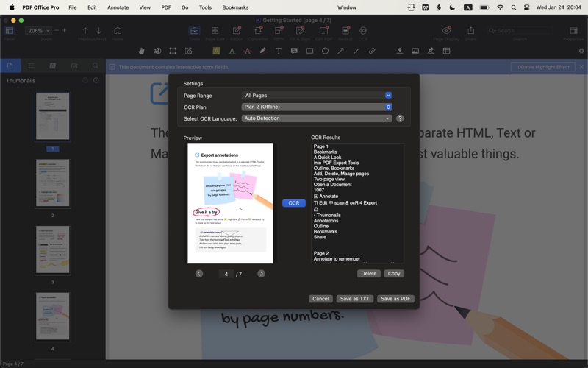Click Disable Highlight Effect button
The height and width of the screenshot is (368, 588).
point(543,67)
